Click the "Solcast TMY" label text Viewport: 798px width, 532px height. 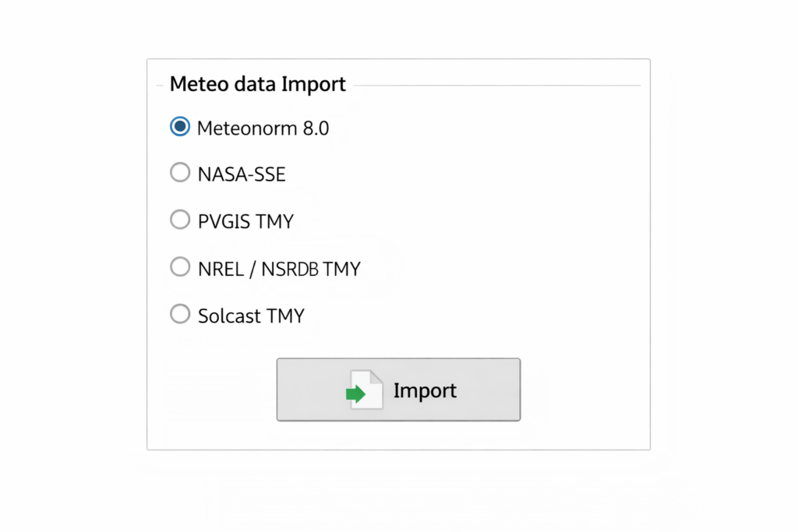251,316
